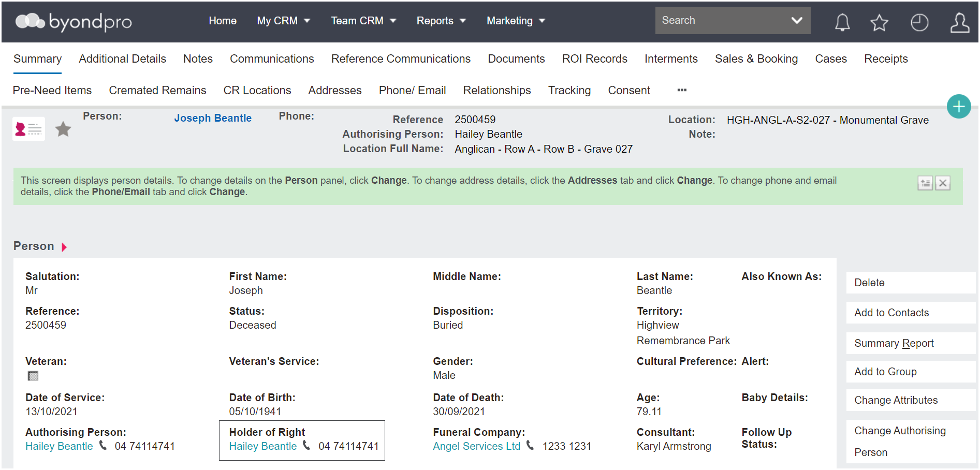
Task: Open the Search dropdown chevron
Action: point(797,20)
